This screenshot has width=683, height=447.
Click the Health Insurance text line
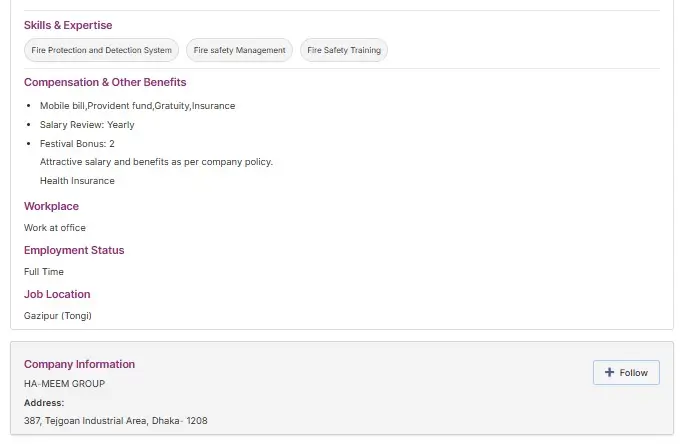coord(77,181)
